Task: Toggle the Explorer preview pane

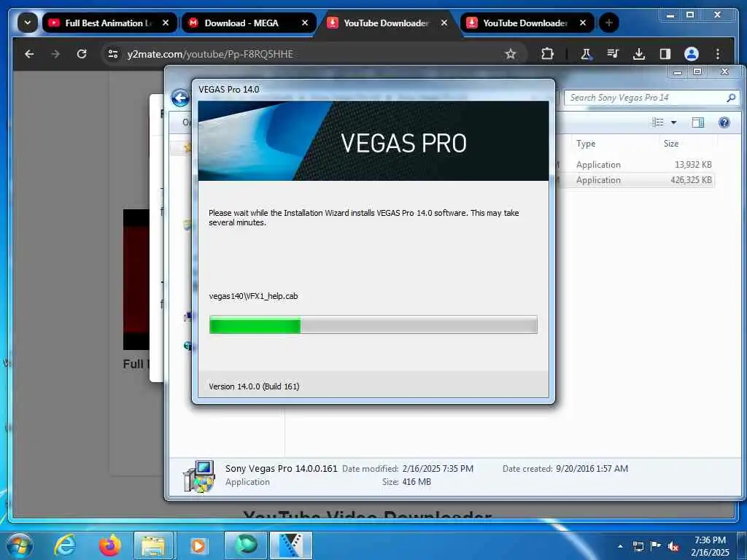Action: [x=698, y=122]
